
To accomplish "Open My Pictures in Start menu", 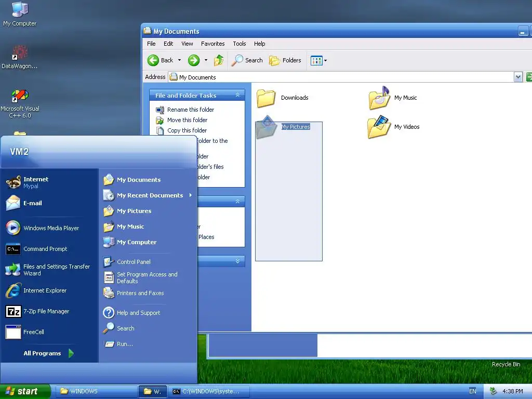I will coord(127,211).
